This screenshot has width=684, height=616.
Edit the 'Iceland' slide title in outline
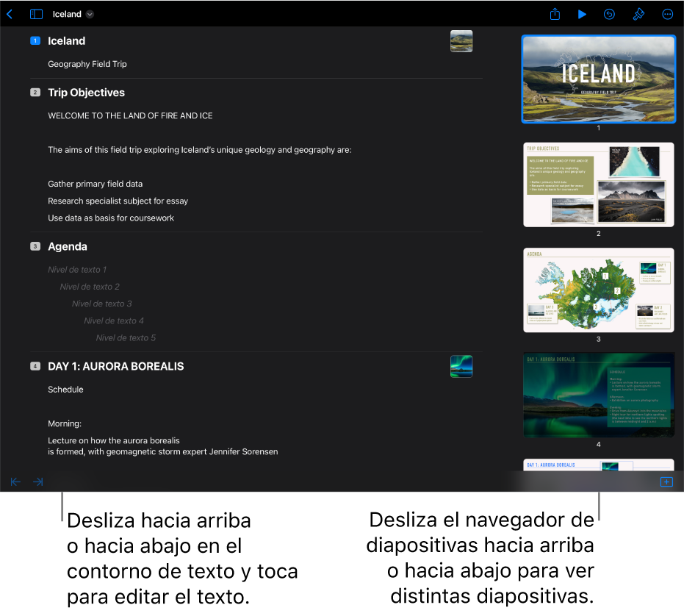(x=66, y=41)
